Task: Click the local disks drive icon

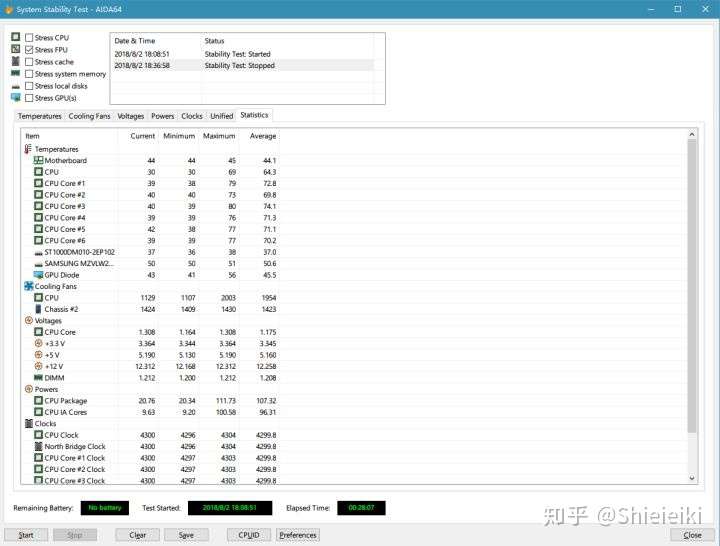Action: pyautogui.click(x=16, y=86)
